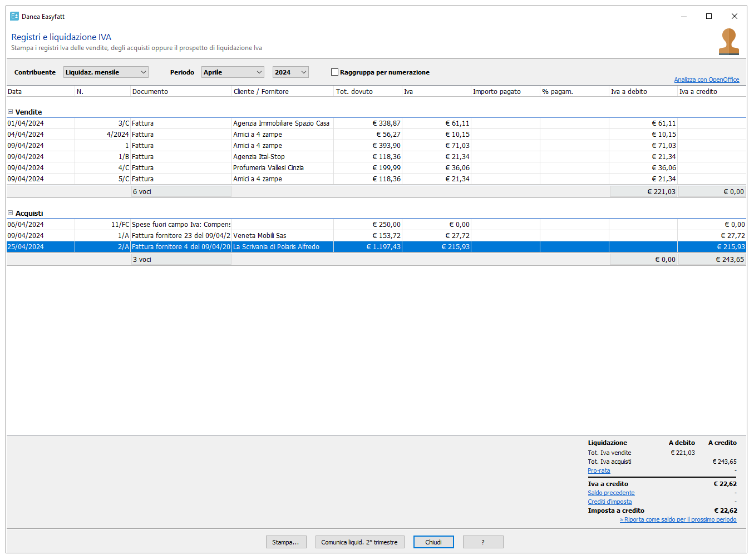Click the 6 voci summary cell

coord(181,192)
